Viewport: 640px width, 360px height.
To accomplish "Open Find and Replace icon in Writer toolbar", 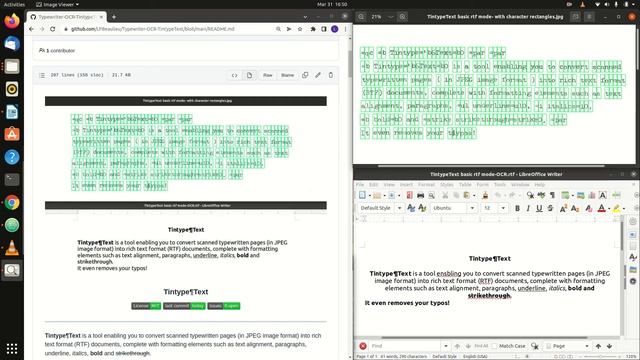I will [530, 195].
